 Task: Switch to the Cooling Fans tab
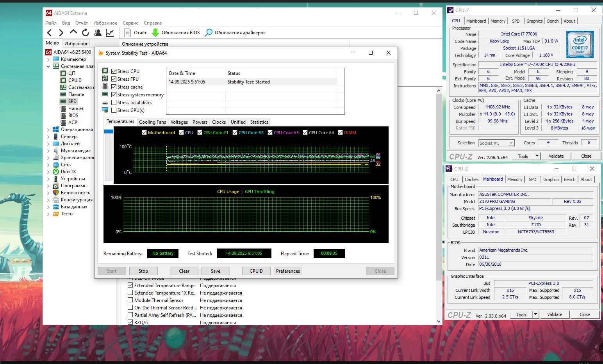tap(152, 122)
